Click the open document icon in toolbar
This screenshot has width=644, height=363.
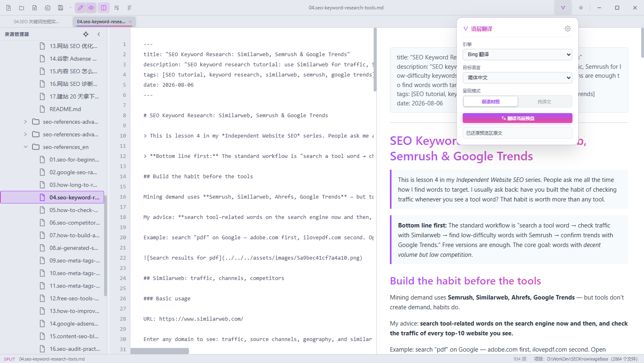pos(35,8)
